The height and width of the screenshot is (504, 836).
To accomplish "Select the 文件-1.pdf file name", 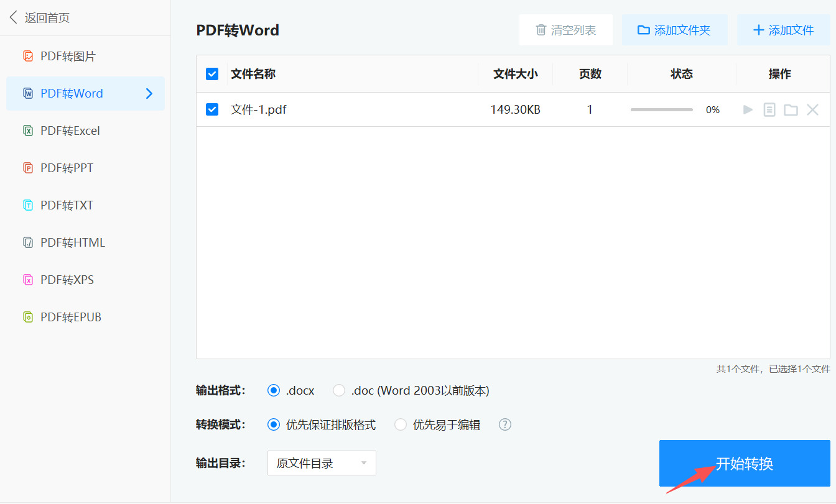I will [259, 110].
